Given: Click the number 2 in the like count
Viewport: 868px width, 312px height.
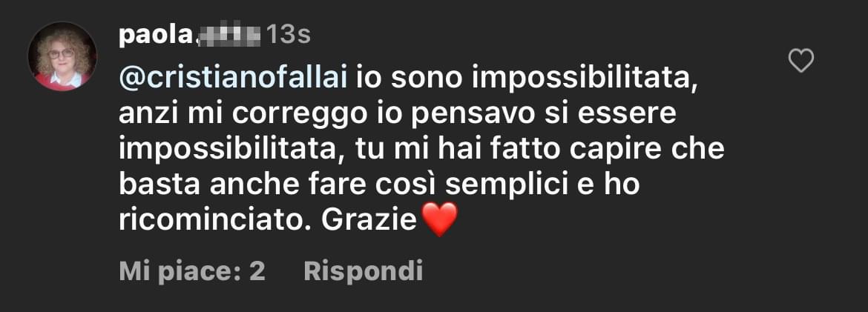Looking at the screenshot, I should point(257,272).
